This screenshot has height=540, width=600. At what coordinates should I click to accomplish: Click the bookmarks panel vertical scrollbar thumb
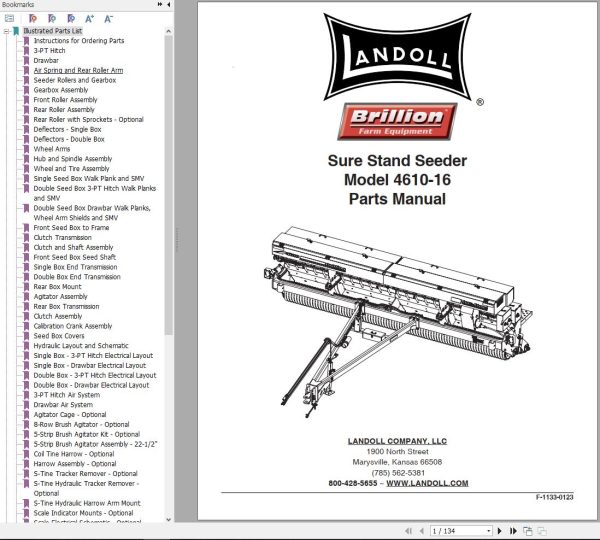tap(168, 185)
